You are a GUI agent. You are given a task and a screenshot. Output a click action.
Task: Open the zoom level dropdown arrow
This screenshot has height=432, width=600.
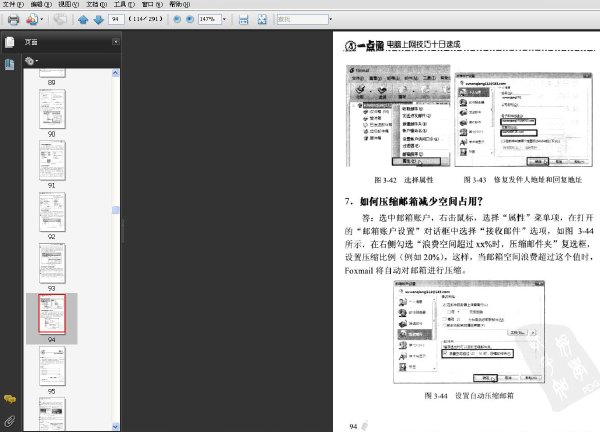pyautogui.click(x=224, y=19)
